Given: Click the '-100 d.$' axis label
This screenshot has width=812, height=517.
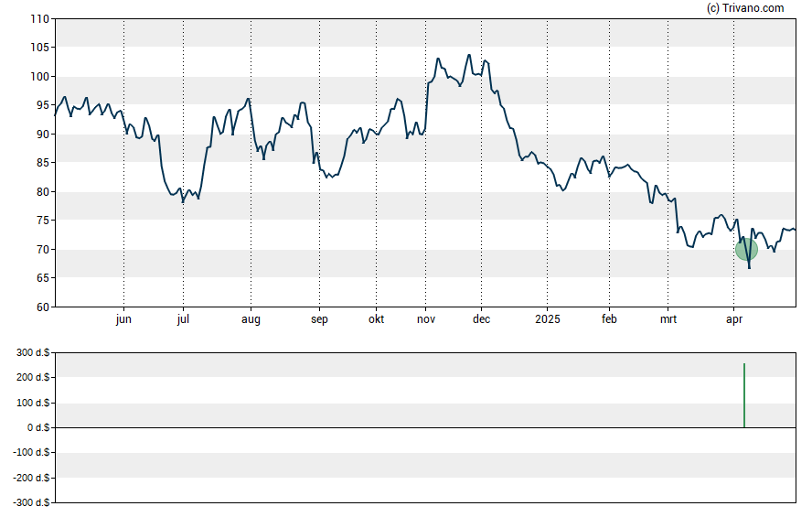Looking at the screenshot, I should pos(31,453).
